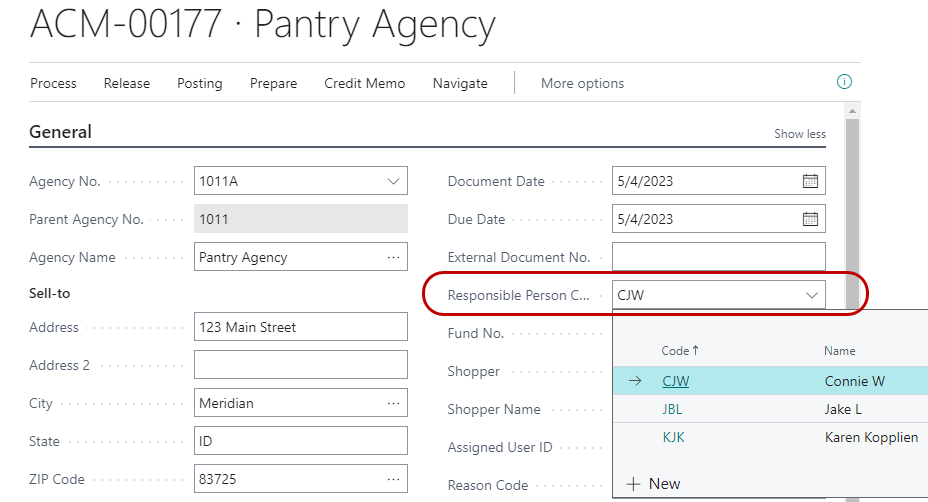928x502 pixels.
Task: Select the CJW code link
Action: [x=675, y=381]
